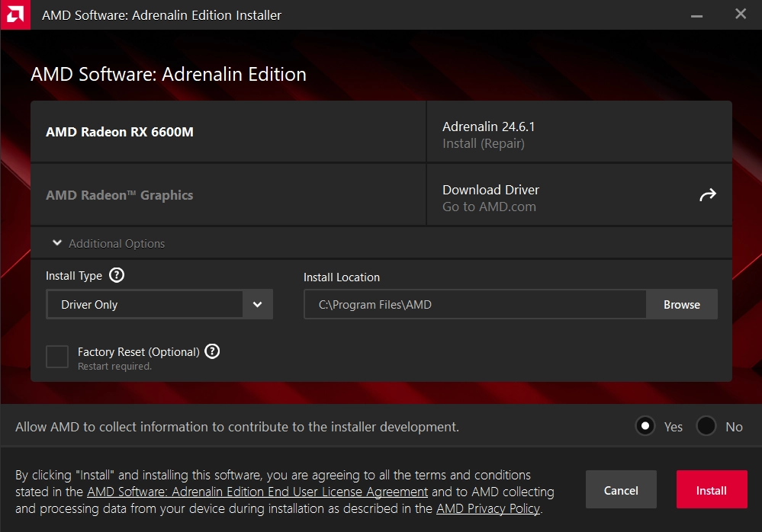Enable Factory Reset (Optional) checkbox
This screenshot has height=532, width=762.
(57, 357)
